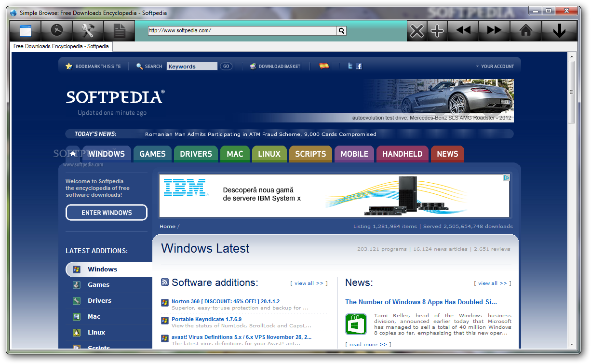This screenshot has width=591, height=364.
Task: Click the Softpedia logo
Action: (x=115, y=97)
